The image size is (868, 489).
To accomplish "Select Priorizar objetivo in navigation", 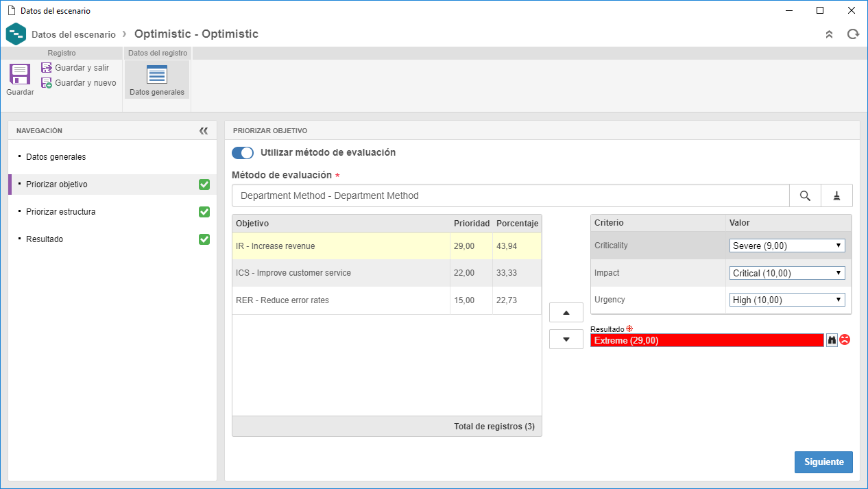I will click(x=112, y=184).
